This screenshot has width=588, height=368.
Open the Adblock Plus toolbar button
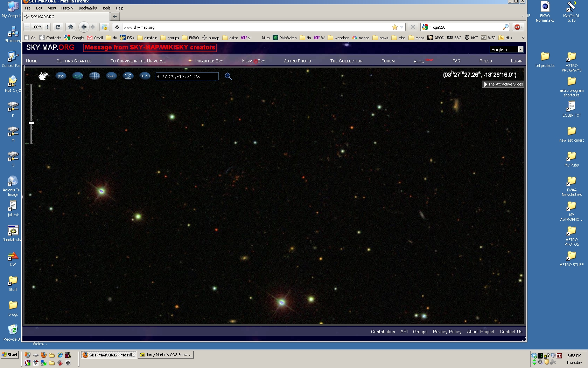point(518,27)
